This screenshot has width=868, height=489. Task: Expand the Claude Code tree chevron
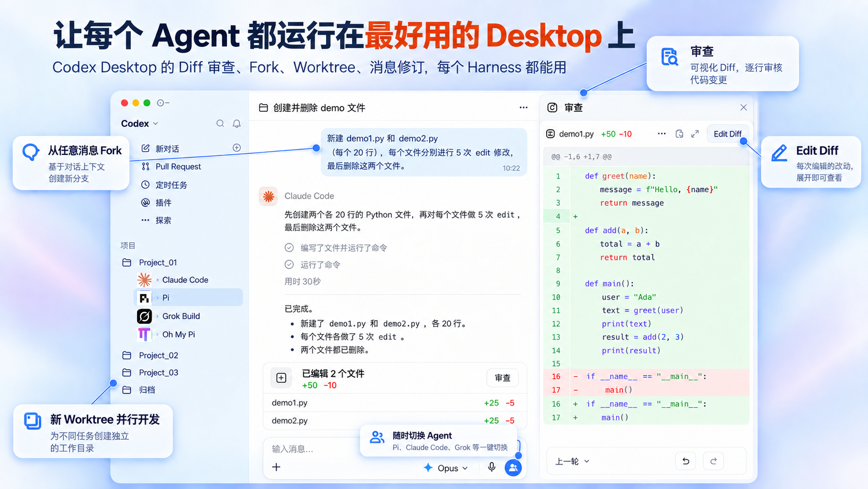(157, 280)
